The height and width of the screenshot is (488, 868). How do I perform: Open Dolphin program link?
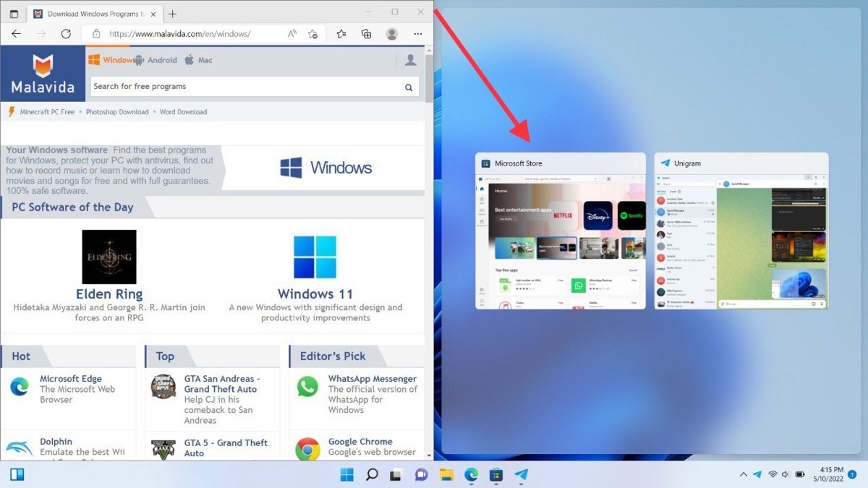(x=56, y=442)
